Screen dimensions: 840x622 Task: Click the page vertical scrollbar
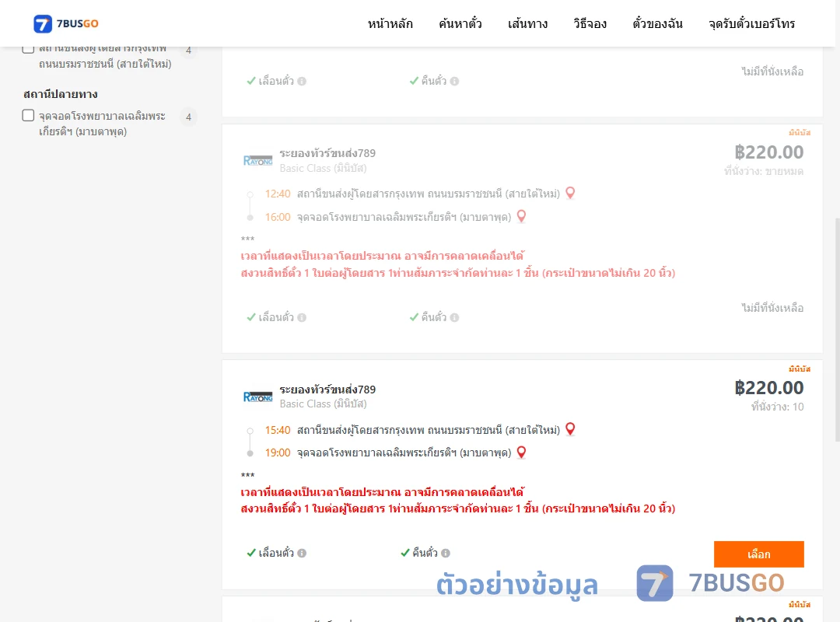(837, 330)
